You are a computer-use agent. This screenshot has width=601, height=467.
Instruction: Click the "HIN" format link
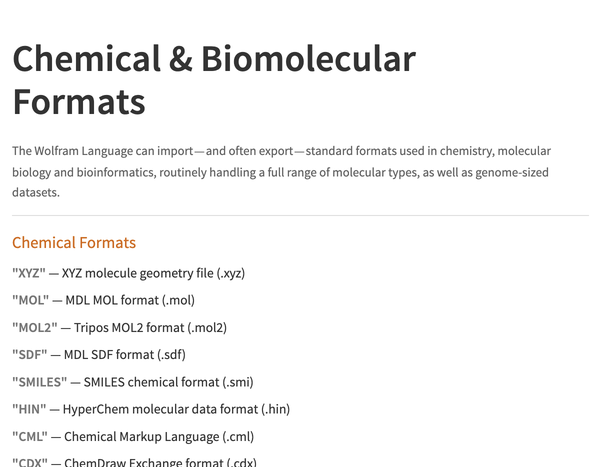(x=29, y=409)
